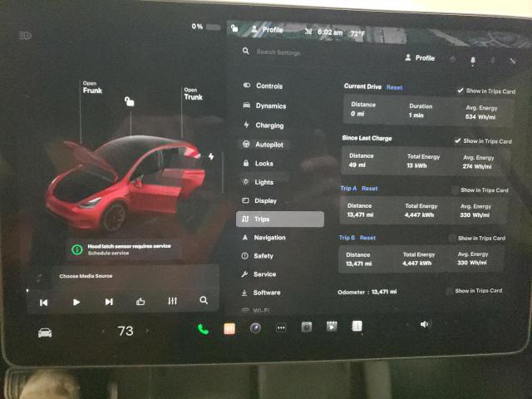This screenshot has height=399, width=532.
Task: Open Software settings menu
Action: click(260, 293)
